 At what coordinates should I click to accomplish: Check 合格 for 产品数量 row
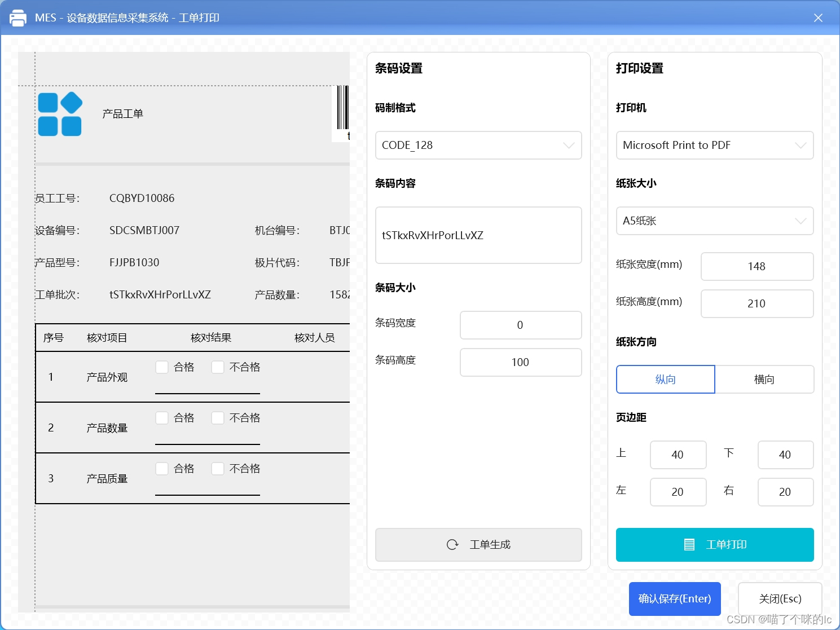pyautogui.click(x=162, y=418)
